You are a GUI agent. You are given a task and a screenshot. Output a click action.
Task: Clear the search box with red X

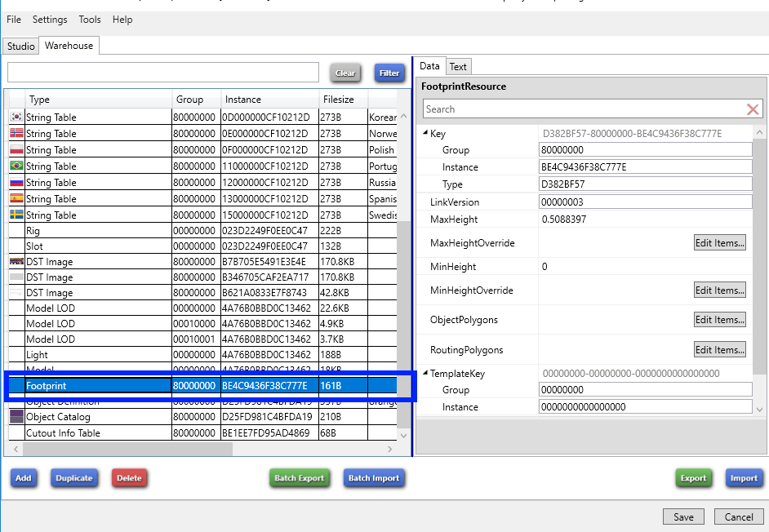tap(753, 109)
